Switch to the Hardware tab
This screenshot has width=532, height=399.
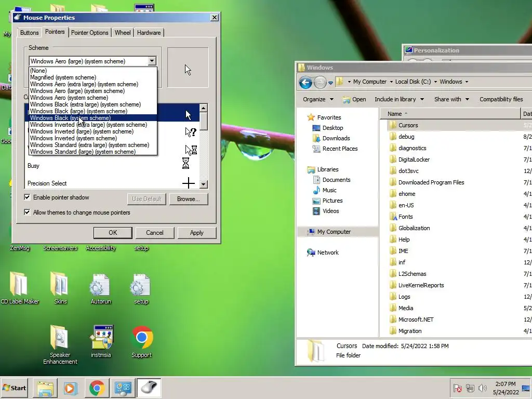click(x=149, y=33)
